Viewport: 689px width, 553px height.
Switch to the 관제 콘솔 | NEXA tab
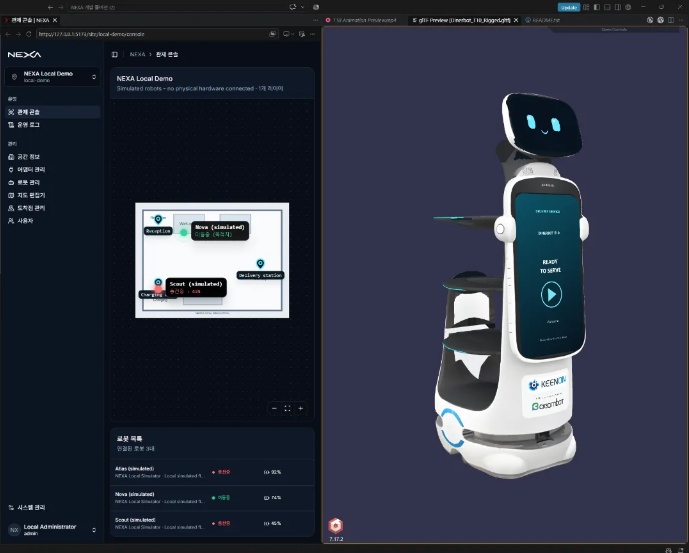point(30,20)
